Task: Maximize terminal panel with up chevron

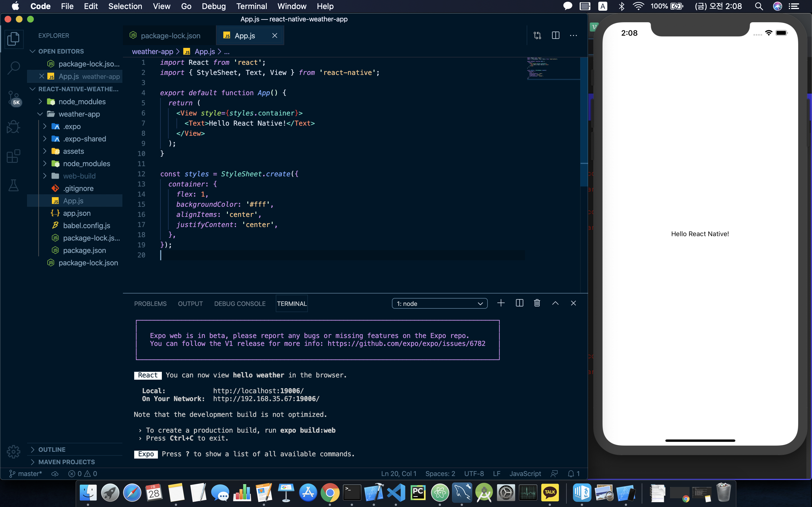Action: 555,303
